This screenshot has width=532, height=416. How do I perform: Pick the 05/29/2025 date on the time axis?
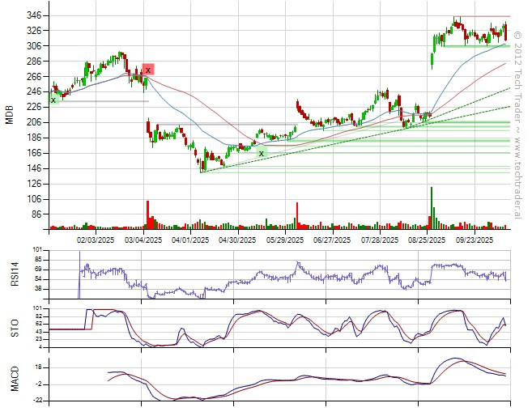(284, 240)
